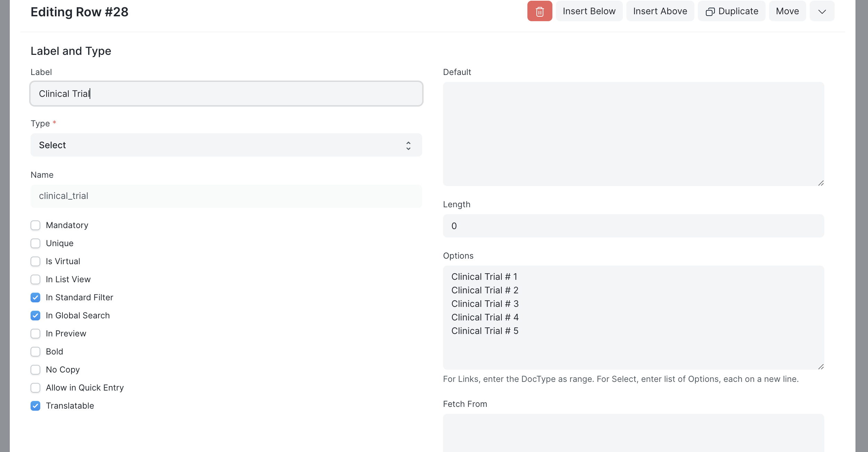Open the Type dropdown showing Select
Viewport: 868px width, 452px height.
(226, 145)
